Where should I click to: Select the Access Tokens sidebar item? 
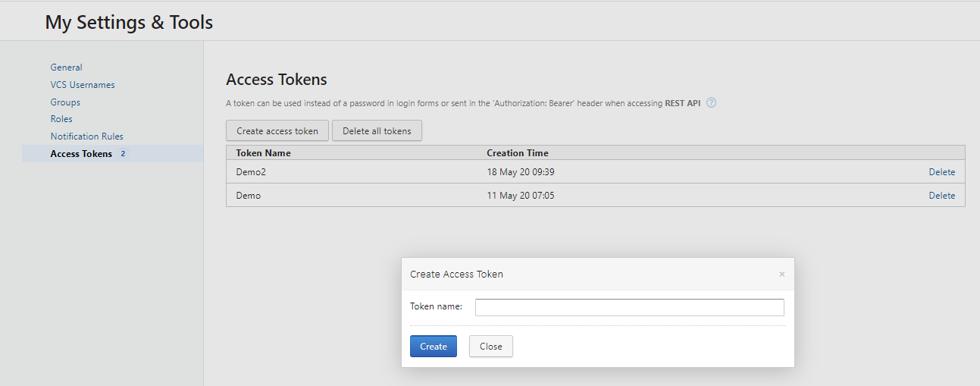coord(81,154)
